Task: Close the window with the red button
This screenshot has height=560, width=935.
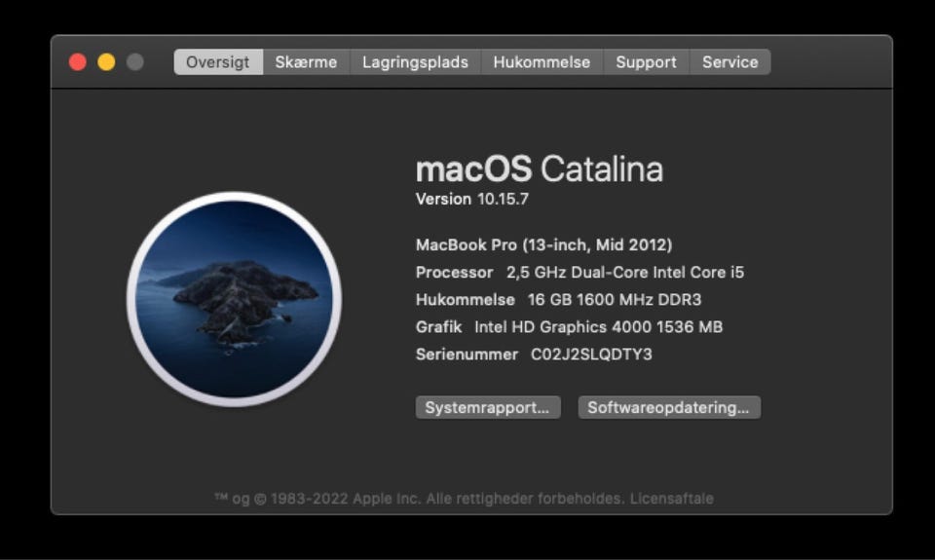Action: tap(78, 62)
